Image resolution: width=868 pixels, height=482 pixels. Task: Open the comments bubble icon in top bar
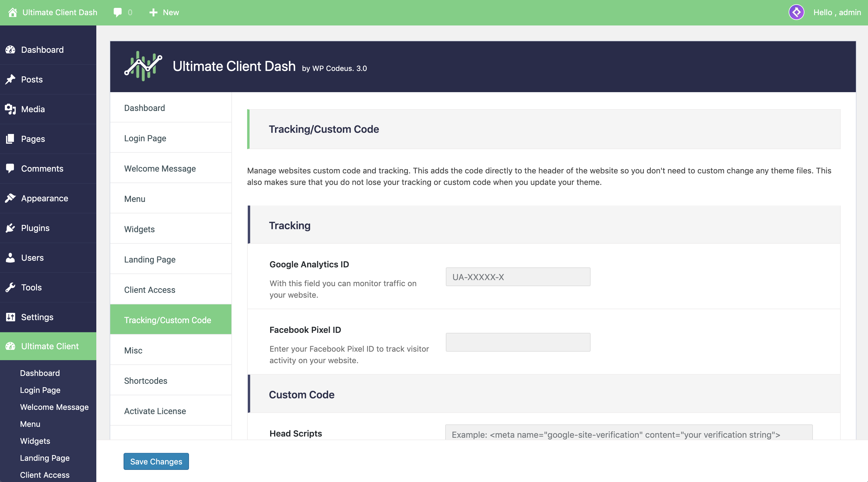coord(118,12)
